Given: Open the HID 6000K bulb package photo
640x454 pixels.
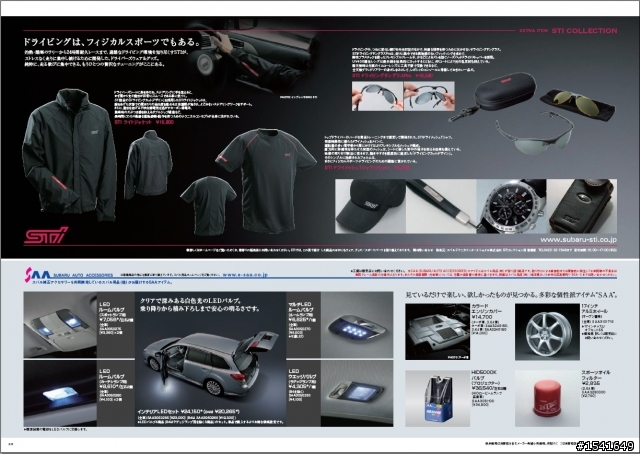Looking at the screenshot, I should (437, 398).
